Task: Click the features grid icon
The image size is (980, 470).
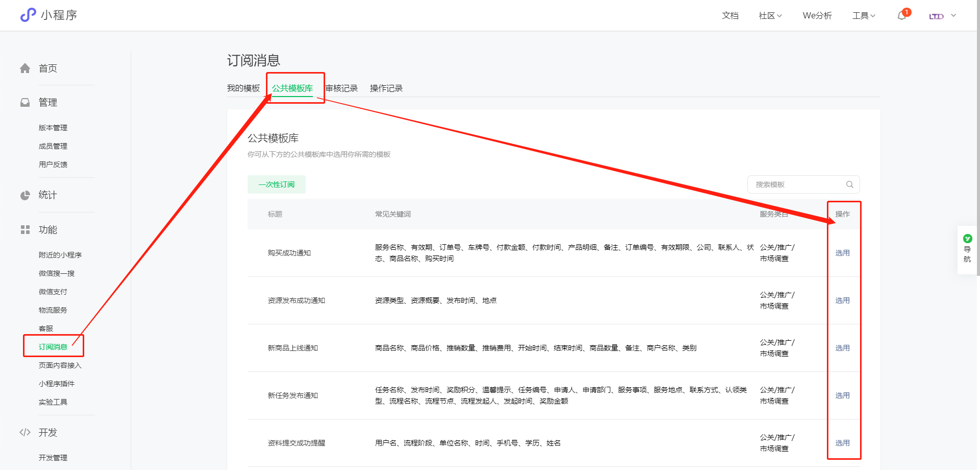Action: (25, 230)
